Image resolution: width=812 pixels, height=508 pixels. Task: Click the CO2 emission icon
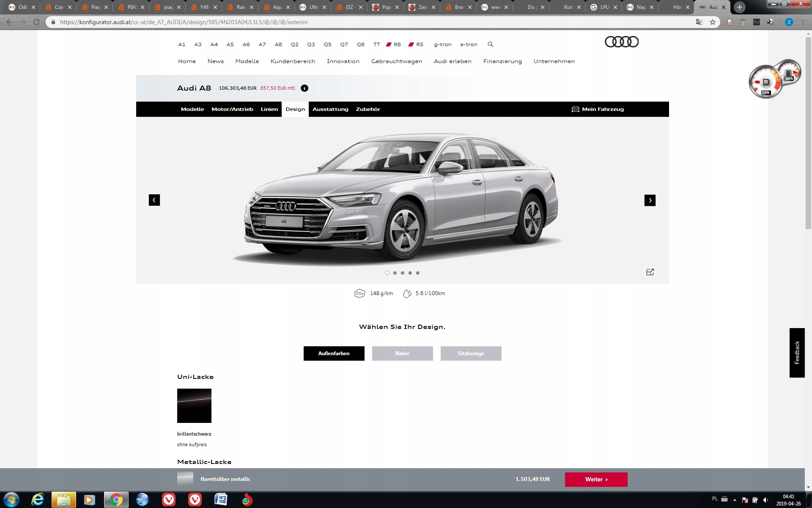[359, 293]
